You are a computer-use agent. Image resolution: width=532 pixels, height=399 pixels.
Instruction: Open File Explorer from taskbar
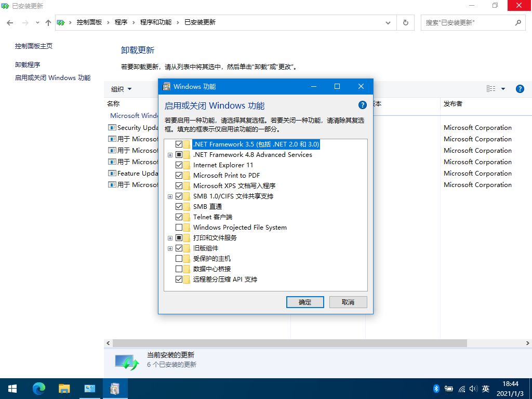(64, 389)
